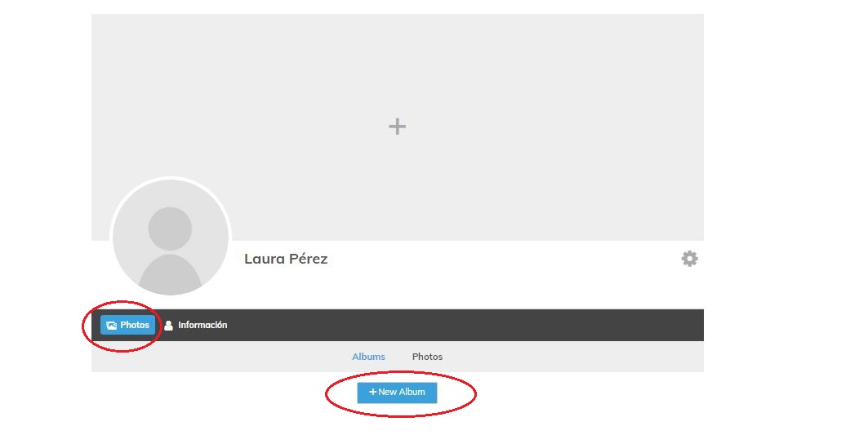Click the picture icon on the blue Photos tab
Image resolution: width=868 pixels, height=435 pixels.
[111, 326]
